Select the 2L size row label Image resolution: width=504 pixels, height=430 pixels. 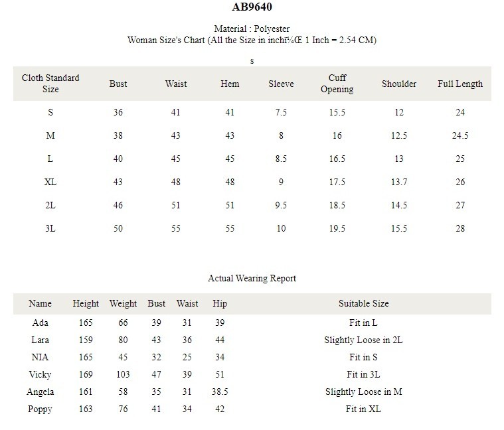click(x=50, y=205)
